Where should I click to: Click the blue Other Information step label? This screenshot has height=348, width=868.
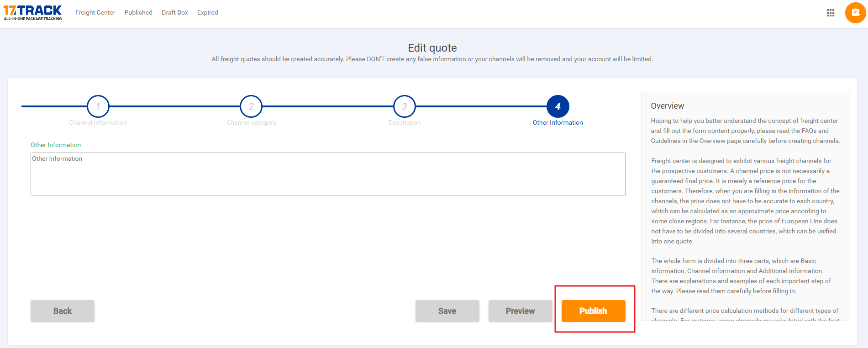pos(558,122)
